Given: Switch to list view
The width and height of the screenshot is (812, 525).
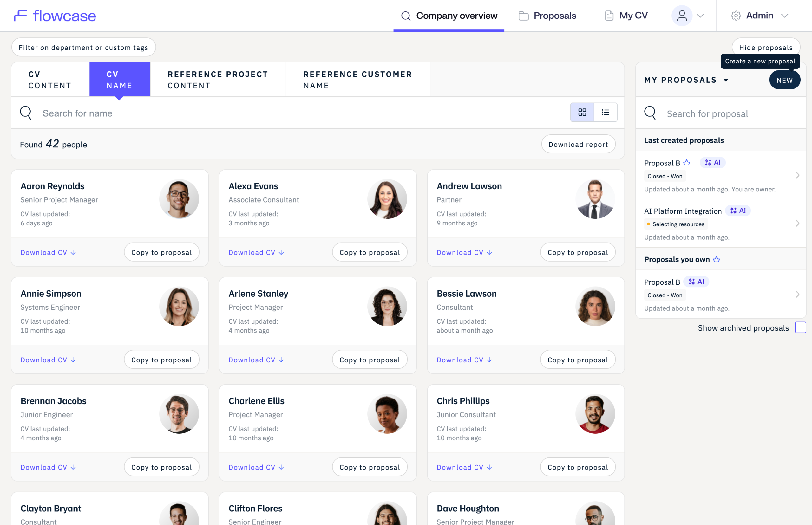Looking at the screenshot, I should click(606, 112).
